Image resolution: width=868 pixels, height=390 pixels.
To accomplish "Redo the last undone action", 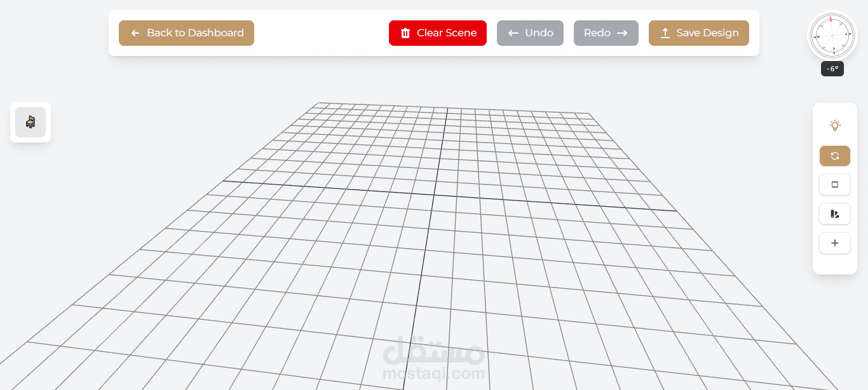I will tap(606, 33).
